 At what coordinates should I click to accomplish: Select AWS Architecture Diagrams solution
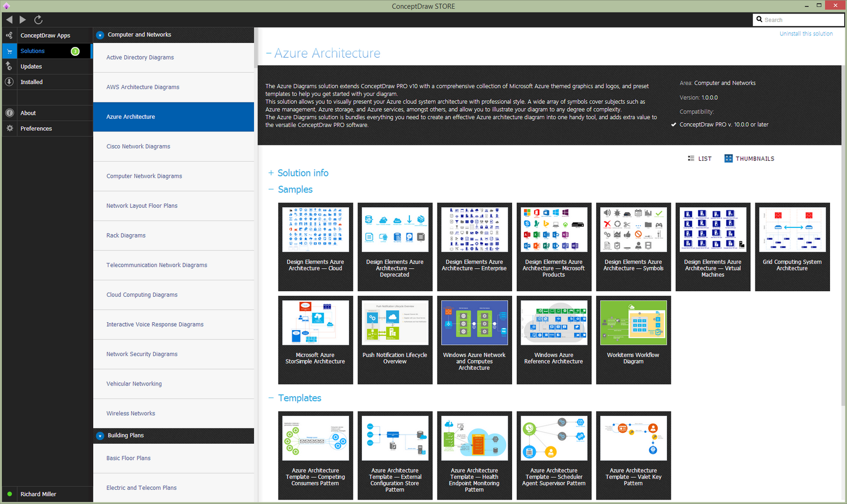(173, 87)
